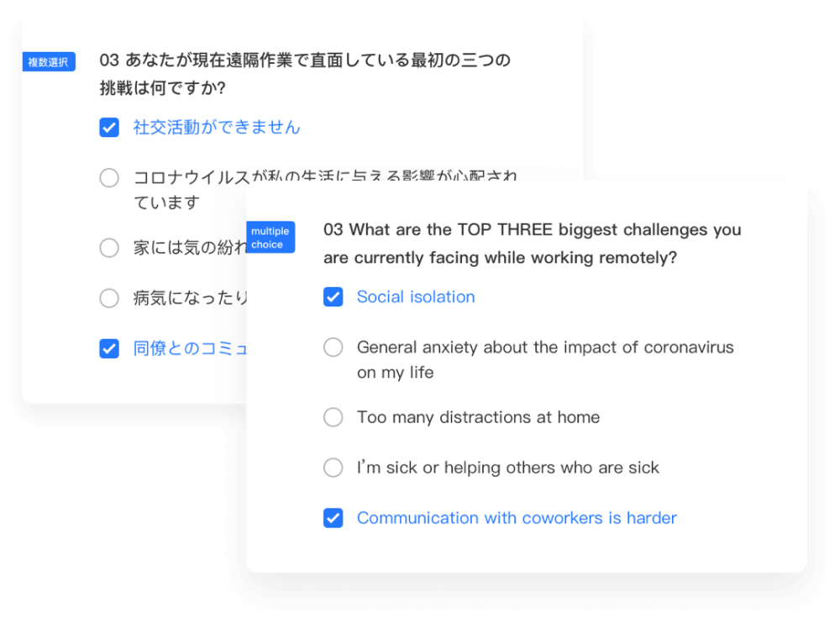Select the 病気になったり radio circle
Screen dimensions: 840x623
(109, 298)
